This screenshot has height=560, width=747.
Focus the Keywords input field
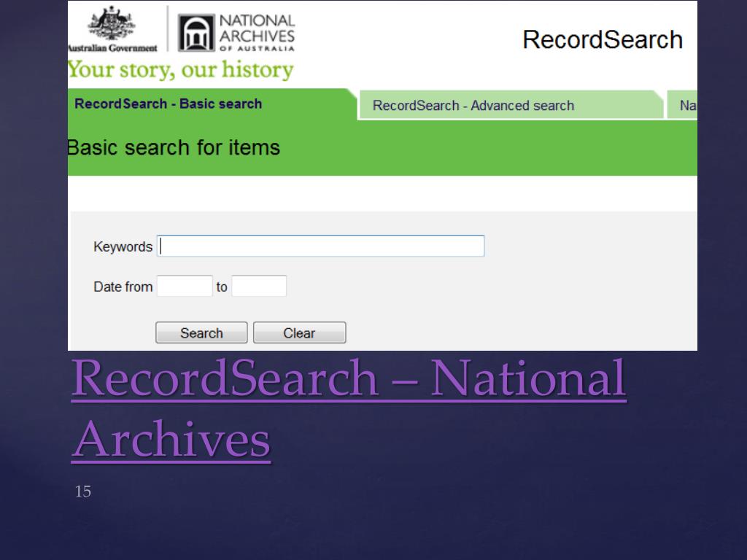[x=321, y=246]
